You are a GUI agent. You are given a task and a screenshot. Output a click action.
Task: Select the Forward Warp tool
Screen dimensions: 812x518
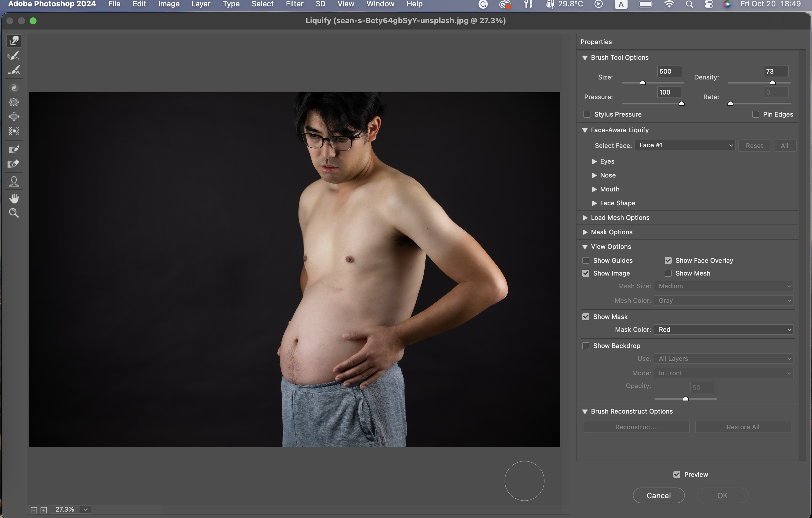coord(14,41)
